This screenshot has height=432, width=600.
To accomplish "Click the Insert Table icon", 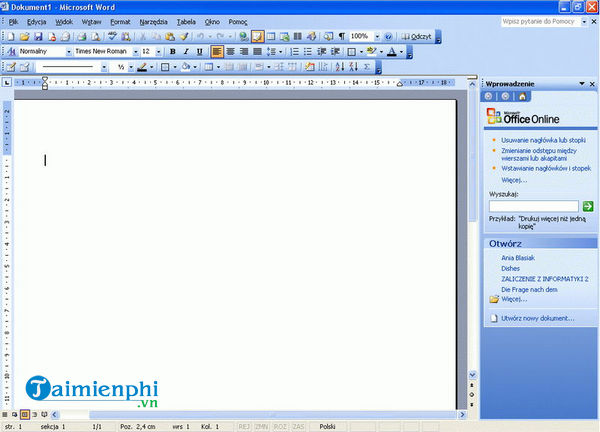I will click(271, 36).
